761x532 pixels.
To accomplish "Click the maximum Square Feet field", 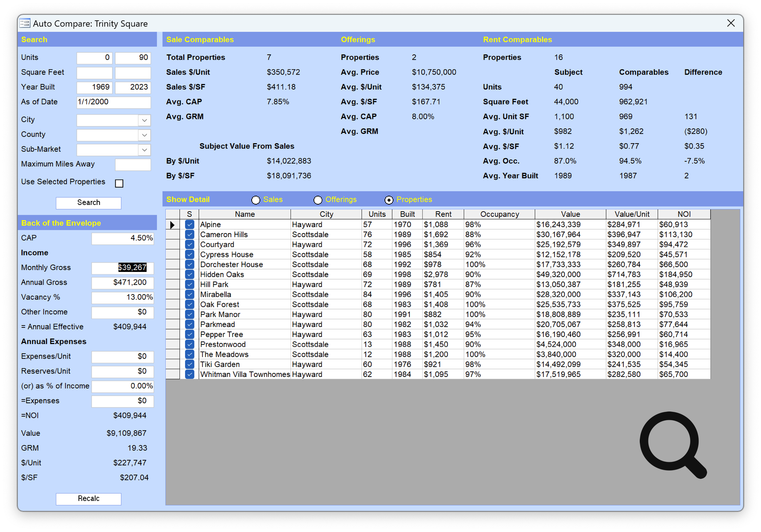I will click(x=133, y=73).
